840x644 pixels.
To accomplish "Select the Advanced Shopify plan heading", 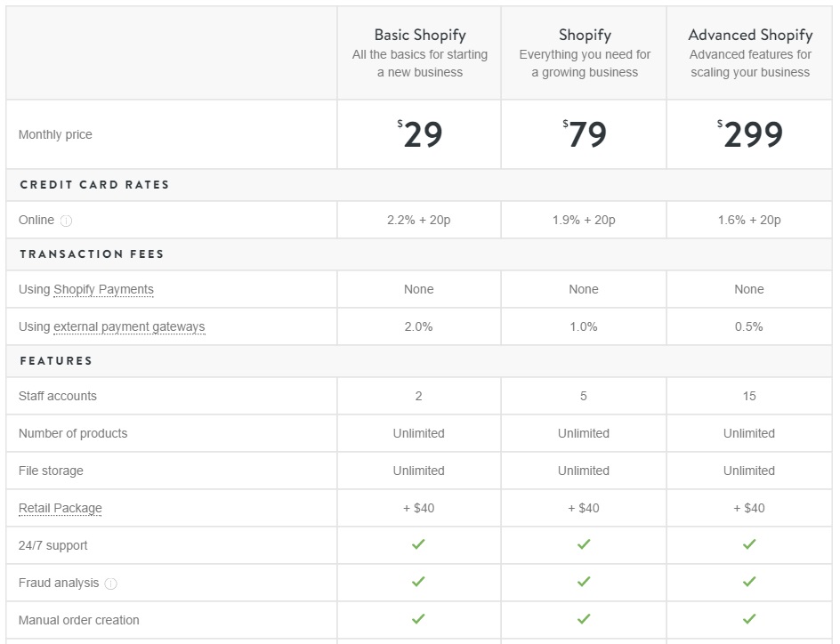I will [750, 35].
